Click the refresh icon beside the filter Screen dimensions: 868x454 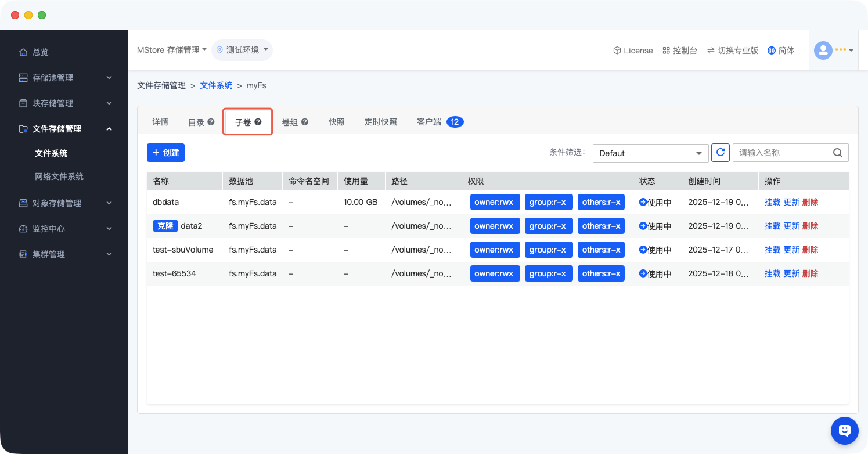click(721, 153)
